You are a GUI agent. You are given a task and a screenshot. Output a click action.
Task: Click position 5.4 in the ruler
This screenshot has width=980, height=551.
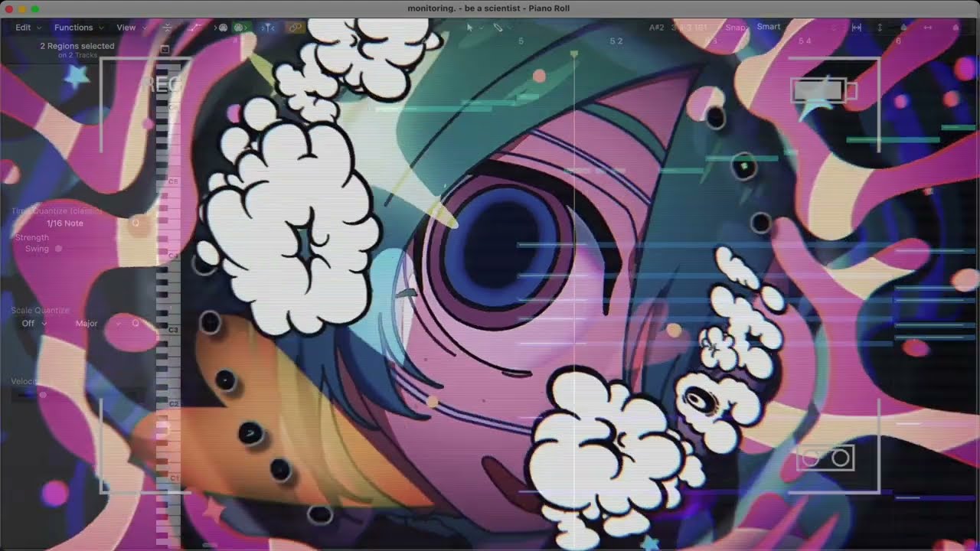[805, 41]
